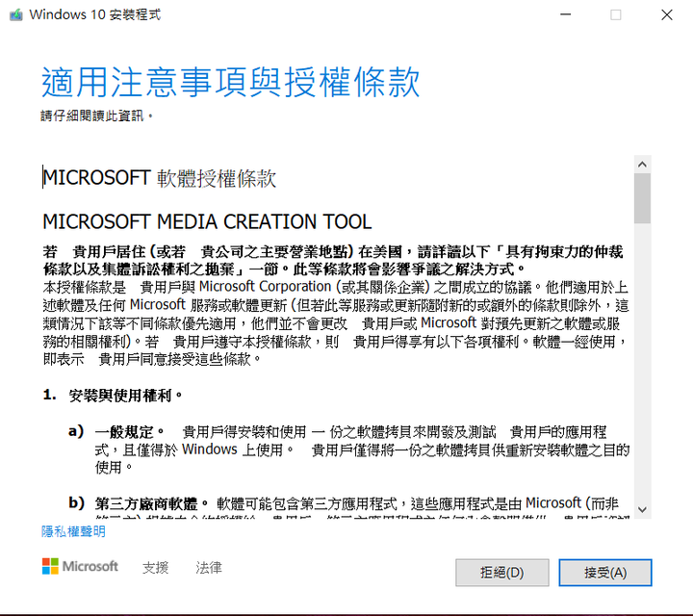Click the Windows 10 setup app icon
Viewport: 693px width, 616px height.
click(16, 14)
